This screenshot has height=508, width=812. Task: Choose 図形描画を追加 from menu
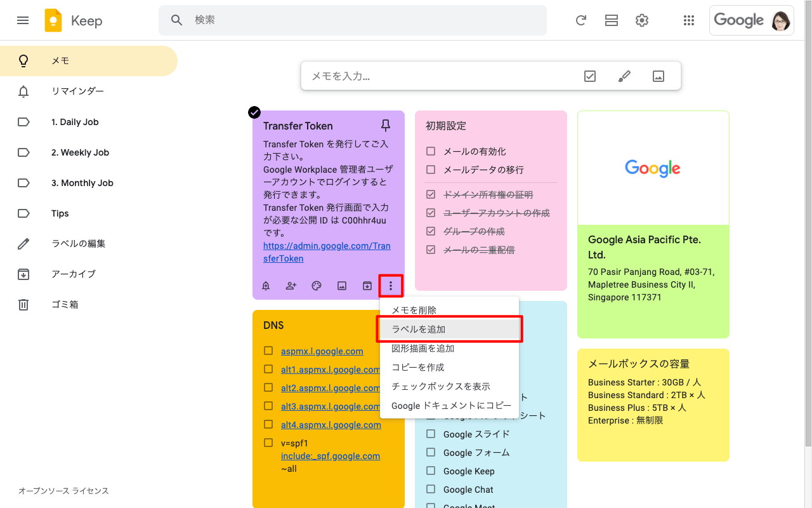pos(449,348)
